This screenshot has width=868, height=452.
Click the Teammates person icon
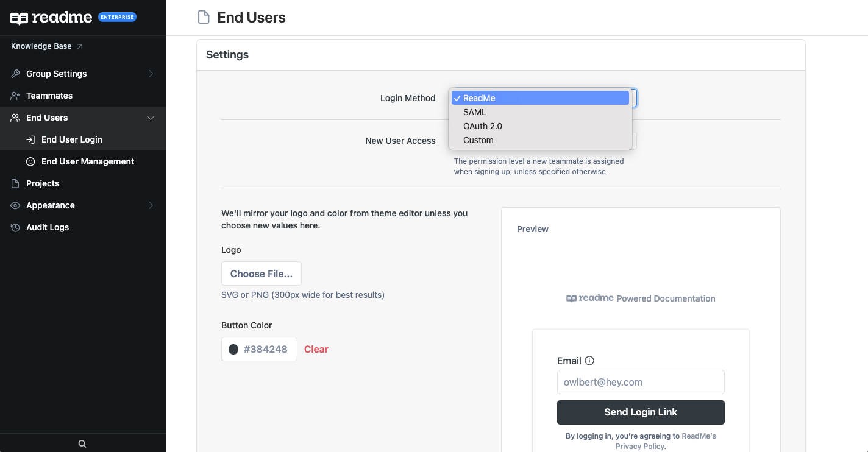16,96
